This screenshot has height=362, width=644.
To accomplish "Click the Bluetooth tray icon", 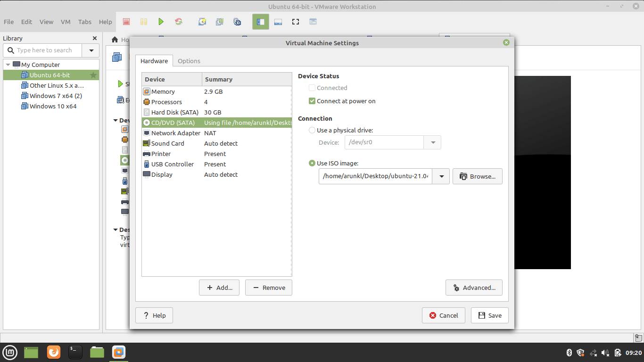I will (x=569, y=353).
